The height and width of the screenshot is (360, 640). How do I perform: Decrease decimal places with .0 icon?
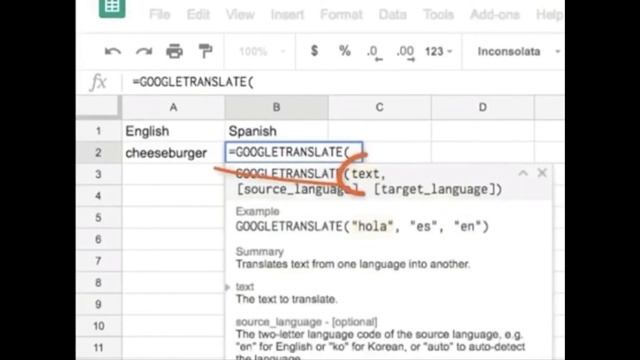pyautogui.click(x=374, y=52)
